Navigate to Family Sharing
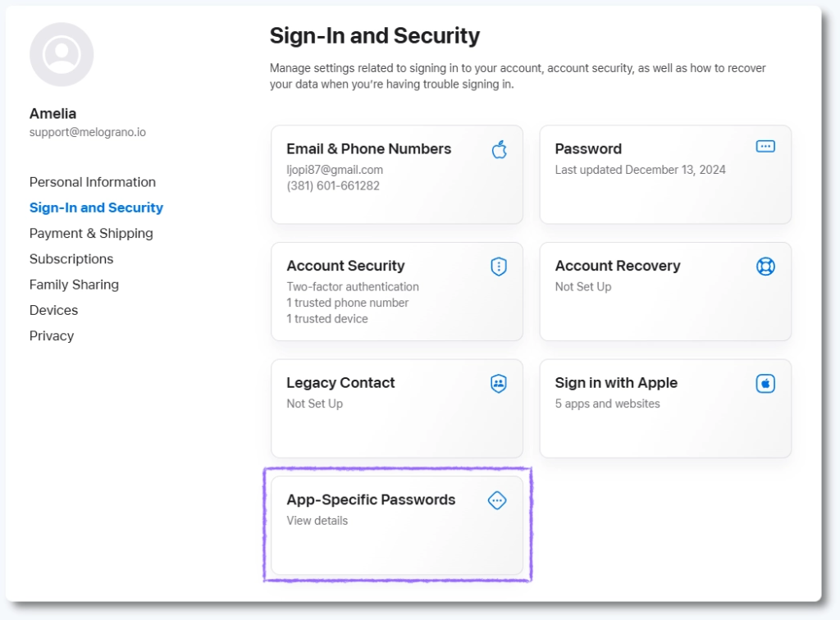840x620 pixels. 74,285
